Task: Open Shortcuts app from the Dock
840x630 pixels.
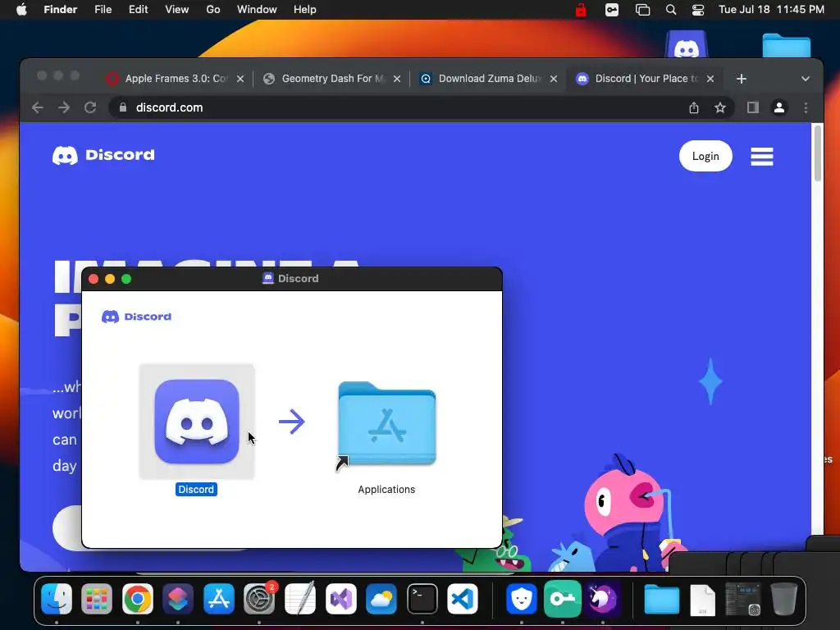Action: [x=178, y=599]
